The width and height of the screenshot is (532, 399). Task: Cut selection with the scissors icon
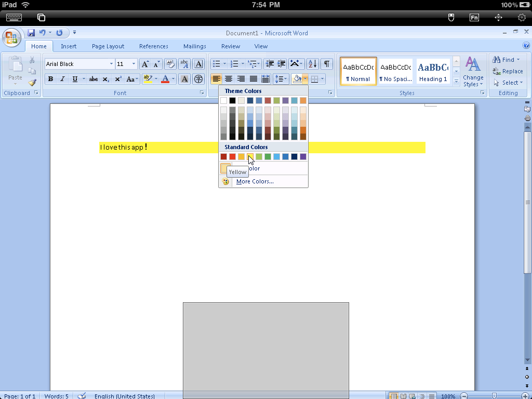click(32, 60)
